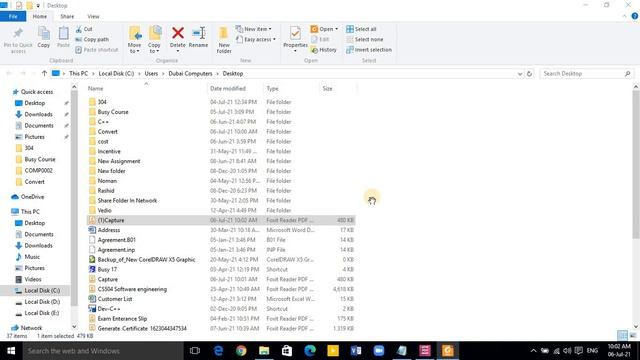Switch to the Share tab
Image resolution: width=640 pixels, height=360 pixels.
pos(67,16)
